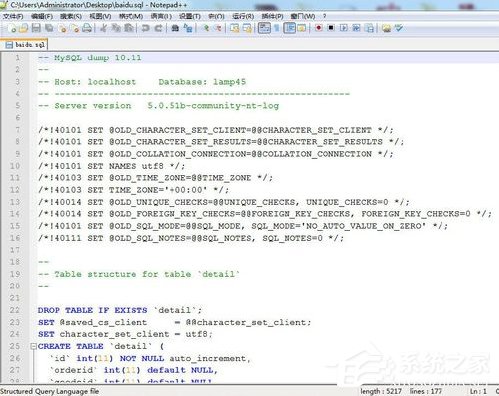Click the Open file folder icon

coord(23,29)
